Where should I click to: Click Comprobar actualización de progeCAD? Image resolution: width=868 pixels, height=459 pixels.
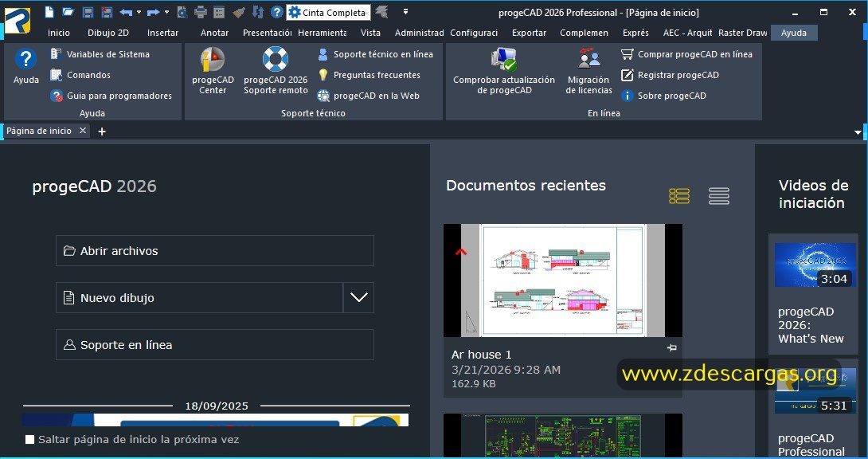point(504,71)
